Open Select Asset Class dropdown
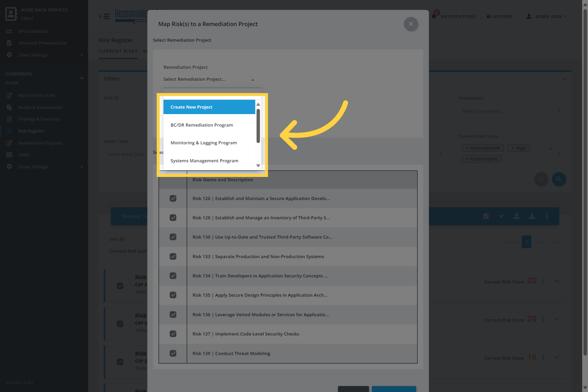 tap(127, 154)
